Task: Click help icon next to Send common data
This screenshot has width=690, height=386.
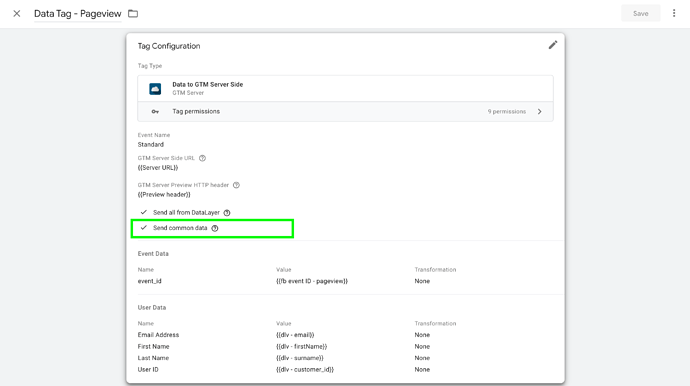Action: (215, 228)
